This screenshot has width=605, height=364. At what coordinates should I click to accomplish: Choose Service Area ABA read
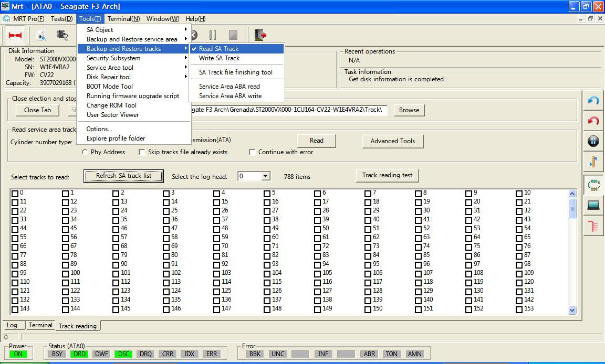pyautogui.click(x=237, y=87)
